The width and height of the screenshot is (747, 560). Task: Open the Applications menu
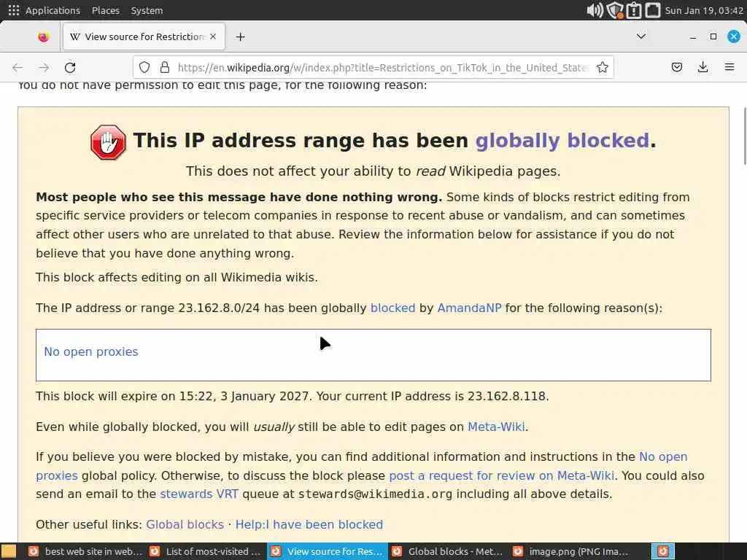(53, 10)
